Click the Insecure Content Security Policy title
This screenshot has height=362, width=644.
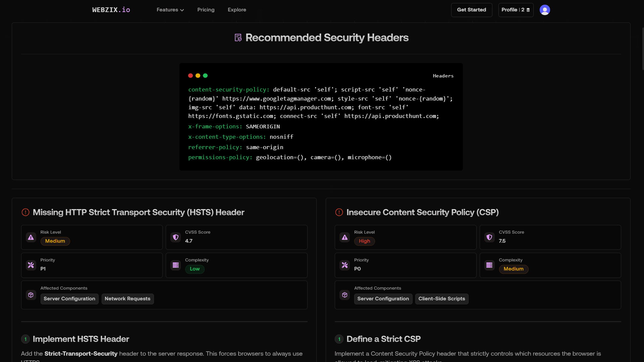click(423, 212)
